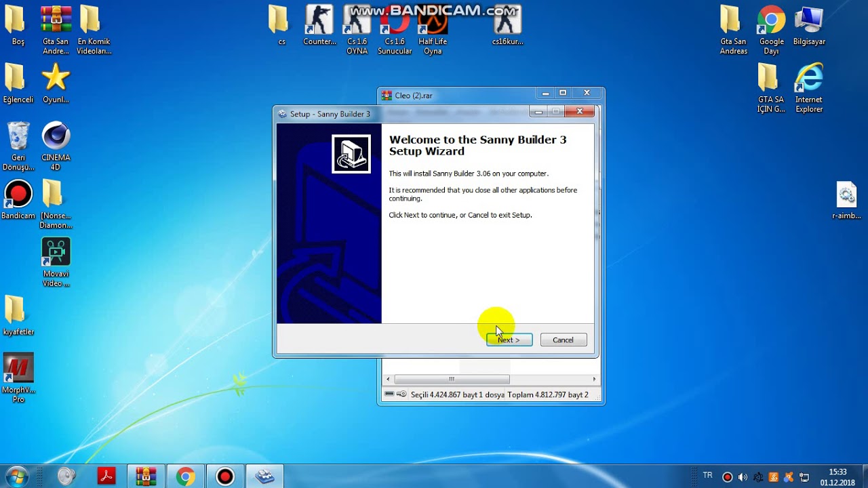Click the right scroll arrow in Cleo (2).rar

[x=594, y=380]
